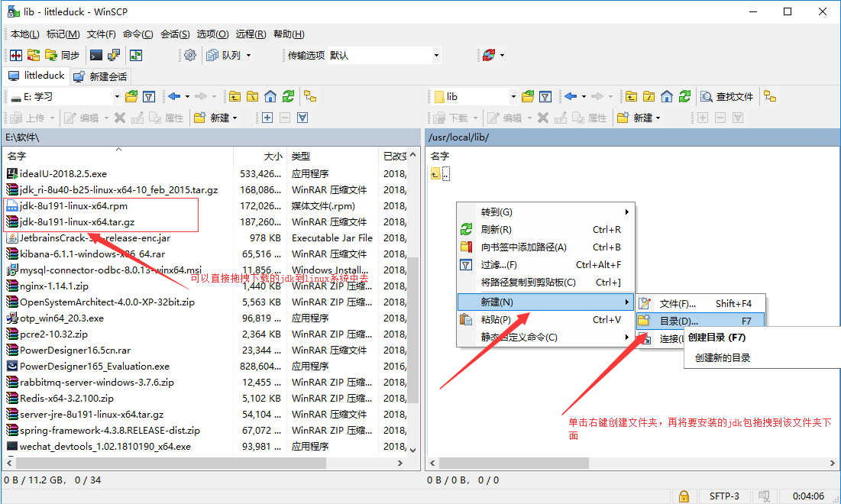Click the local panel filter icon
The image size is (841, 504).
[149, 96]
